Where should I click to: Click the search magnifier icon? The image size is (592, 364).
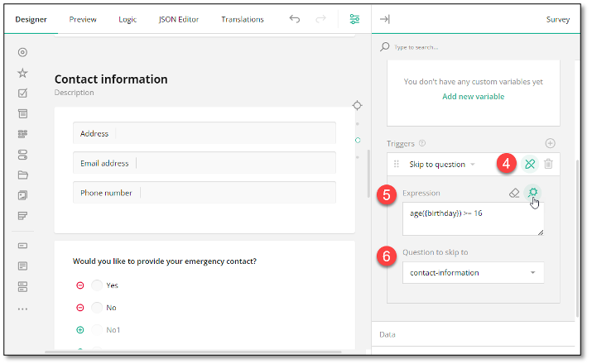385,47
